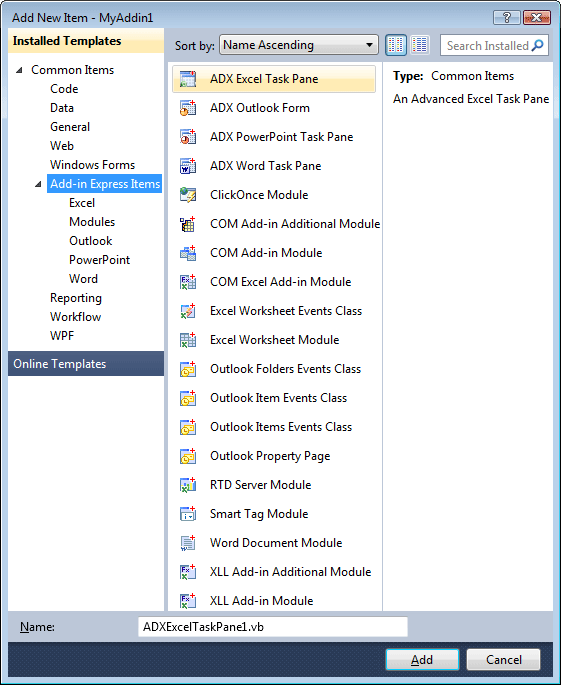Select the Windows Forms category
The image size is (561, 685).
click(x=93, y=165)
